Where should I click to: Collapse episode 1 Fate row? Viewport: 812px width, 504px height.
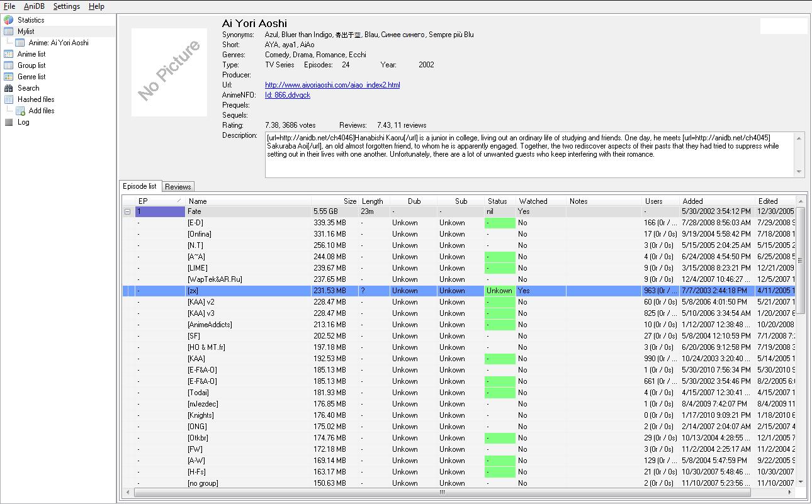click(127, 212)
